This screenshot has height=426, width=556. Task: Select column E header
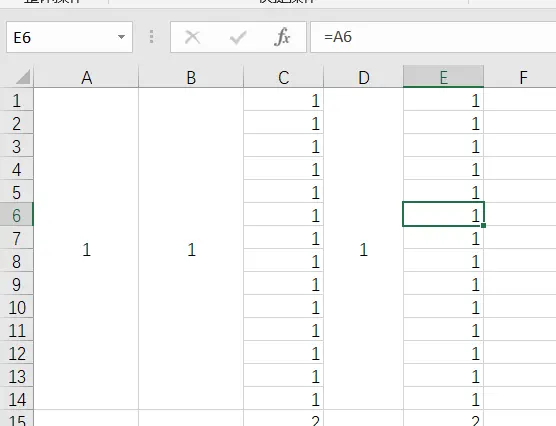click(444, 77)
